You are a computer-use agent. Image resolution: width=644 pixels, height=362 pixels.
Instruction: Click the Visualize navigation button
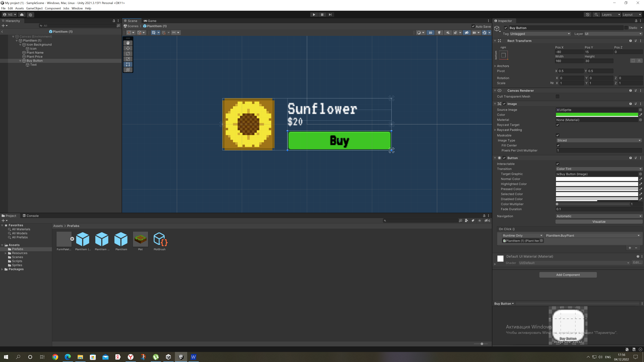tap(599, 222)
